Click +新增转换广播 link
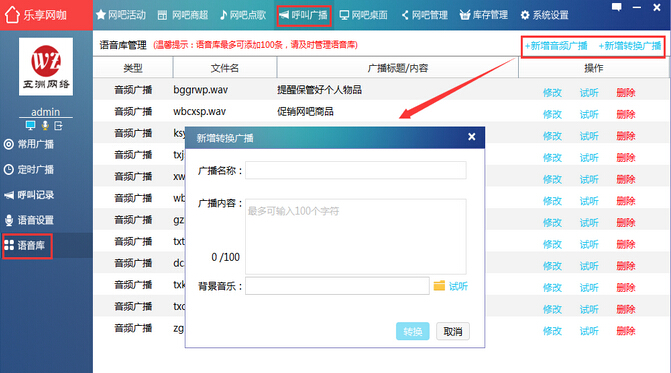Viewport: 671px width, 373px height. click(630, 46)
